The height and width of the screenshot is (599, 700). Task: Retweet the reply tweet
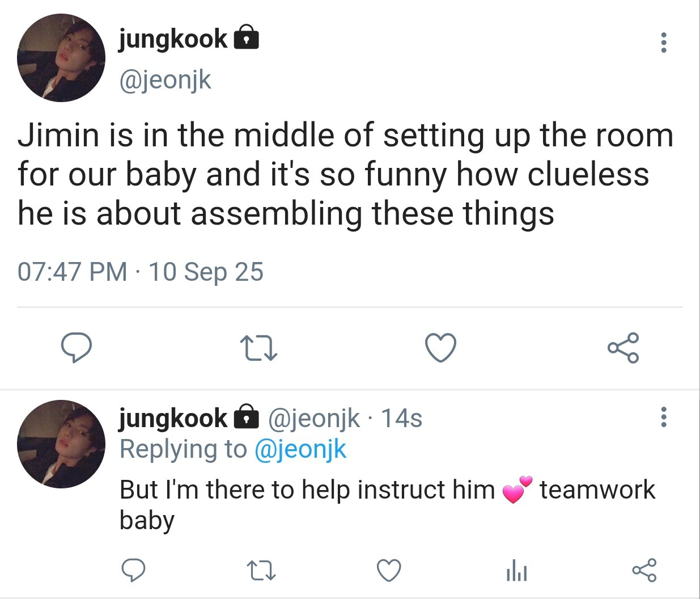coord(262,571)
